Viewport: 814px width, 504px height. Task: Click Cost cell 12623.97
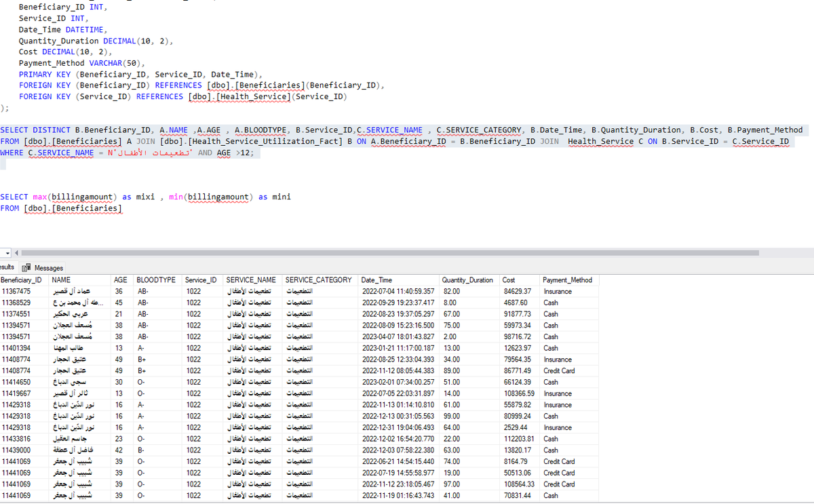tap(520, 348)
